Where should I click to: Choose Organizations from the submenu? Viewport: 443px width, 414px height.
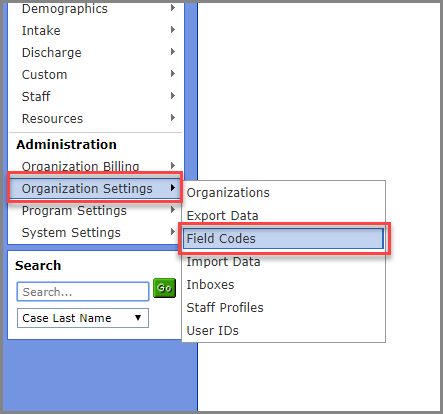283,193
